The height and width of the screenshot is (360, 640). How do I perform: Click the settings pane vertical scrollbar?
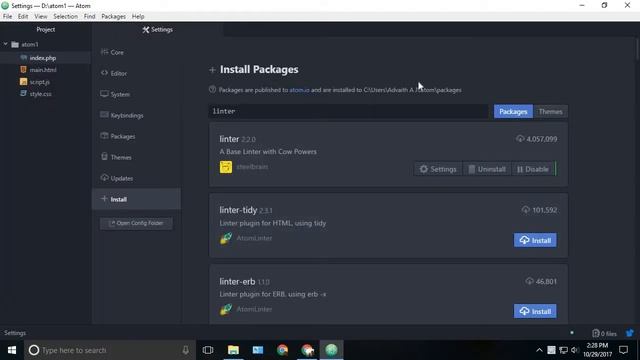pyautogui.click(x=638, y=49)
